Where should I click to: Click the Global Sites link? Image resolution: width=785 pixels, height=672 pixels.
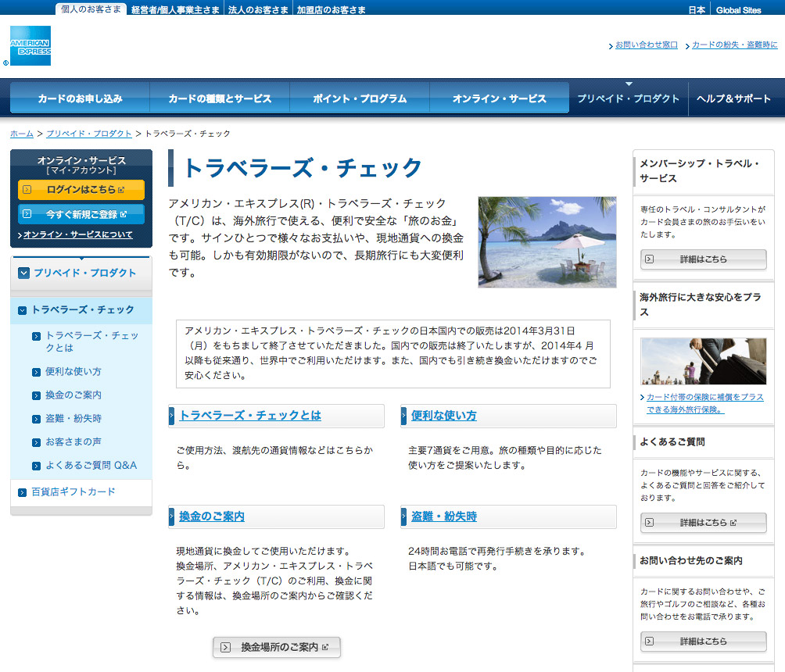(x=738, y=10)
